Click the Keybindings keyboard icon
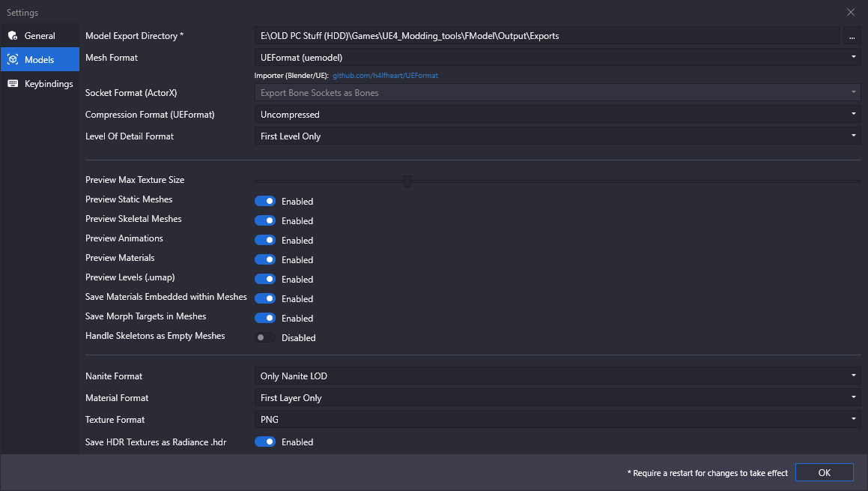 (x=13, y=84)
